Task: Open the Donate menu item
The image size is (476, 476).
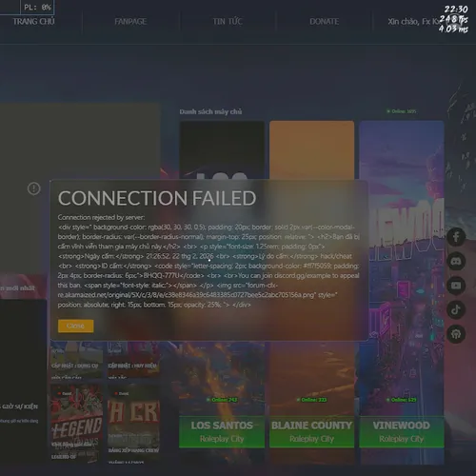Action: pos(324,22)
